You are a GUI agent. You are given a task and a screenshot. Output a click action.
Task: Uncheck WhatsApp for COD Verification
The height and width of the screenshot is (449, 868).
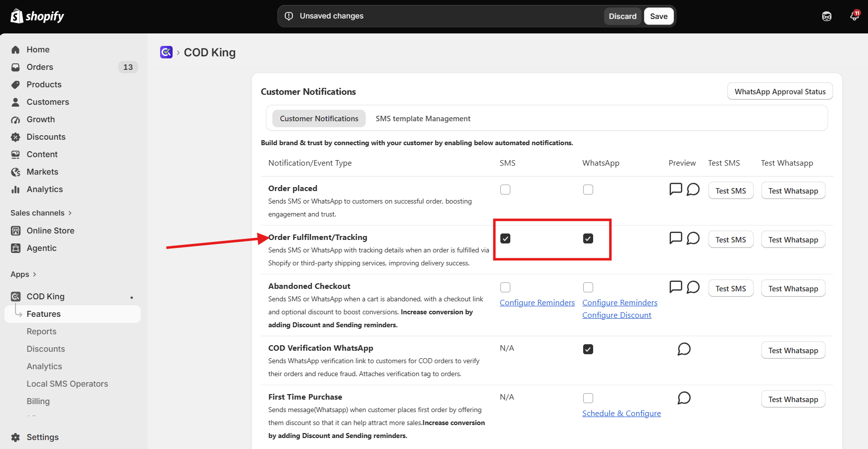(588, 349)
